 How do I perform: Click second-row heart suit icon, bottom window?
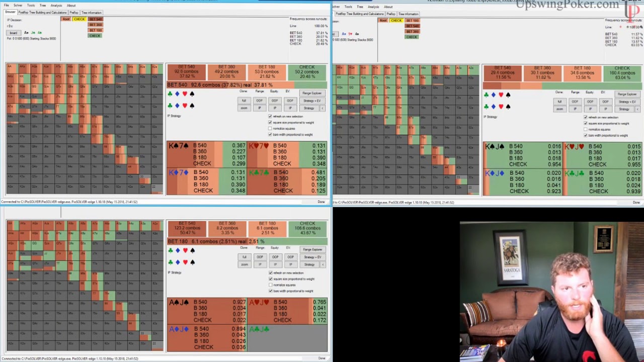point(185,262)
